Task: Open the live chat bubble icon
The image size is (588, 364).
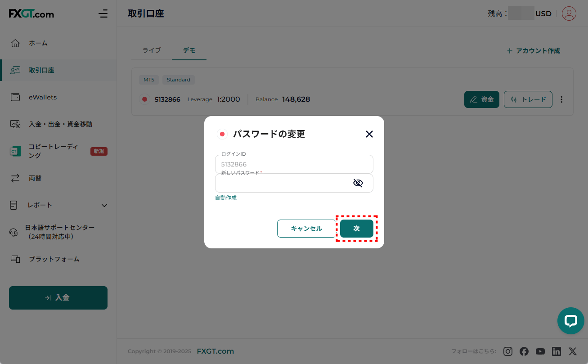Action: (x=570, y=321)
